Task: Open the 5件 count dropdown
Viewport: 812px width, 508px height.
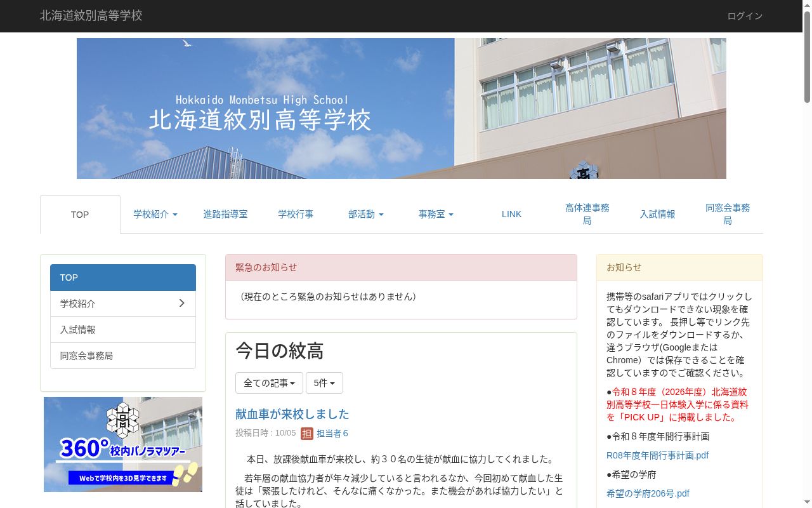Action: pyautogui.click(x=324, y=383)
